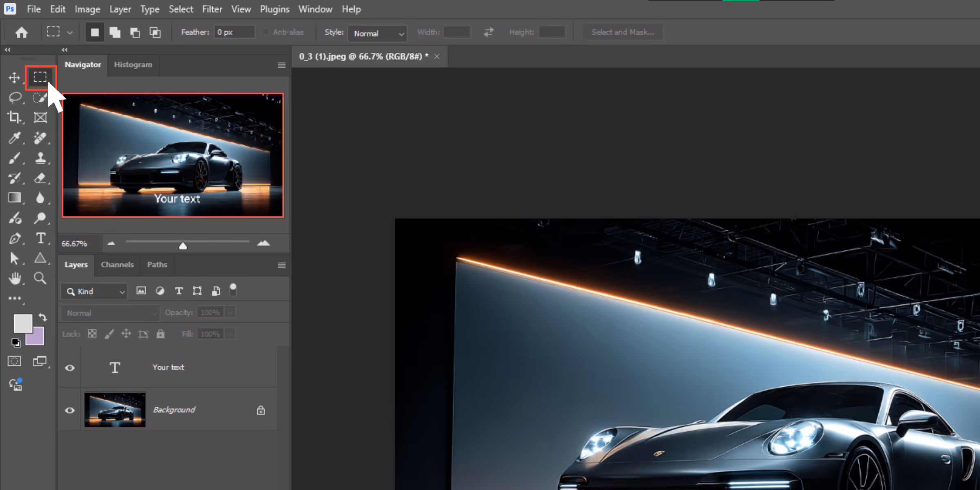Image resolution: width=980 pixels, height=490 pixels.
Task: Toggle the layer filter switch on
Action: click(233, 290)
